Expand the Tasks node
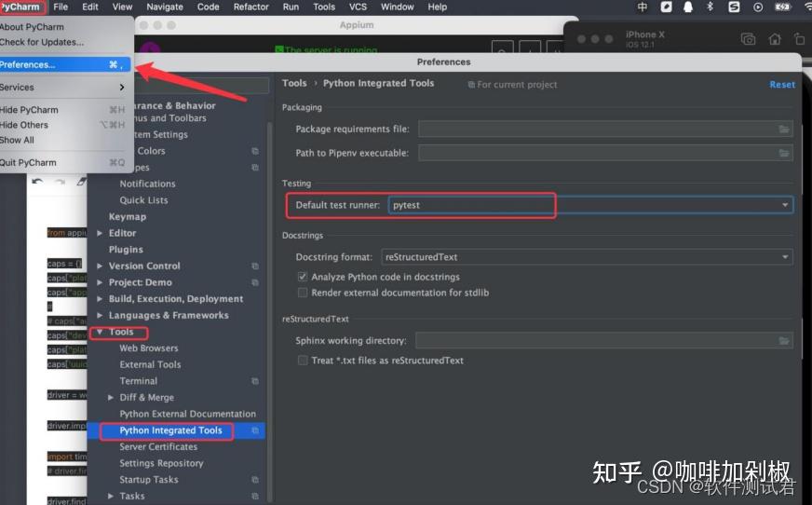812x505 pixels. (x=110, y=496)
